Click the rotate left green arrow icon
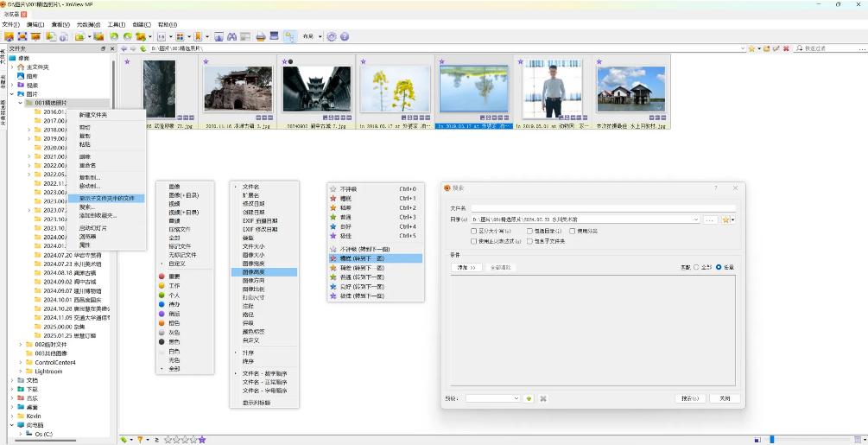The width and height of the screenshot is (868, 445). point(114,36)
